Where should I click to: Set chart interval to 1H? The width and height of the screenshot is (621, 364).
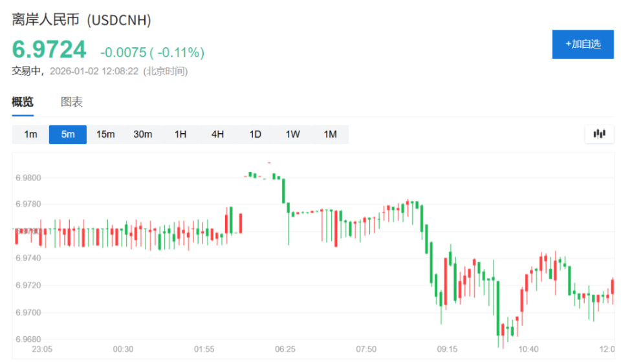180,134
